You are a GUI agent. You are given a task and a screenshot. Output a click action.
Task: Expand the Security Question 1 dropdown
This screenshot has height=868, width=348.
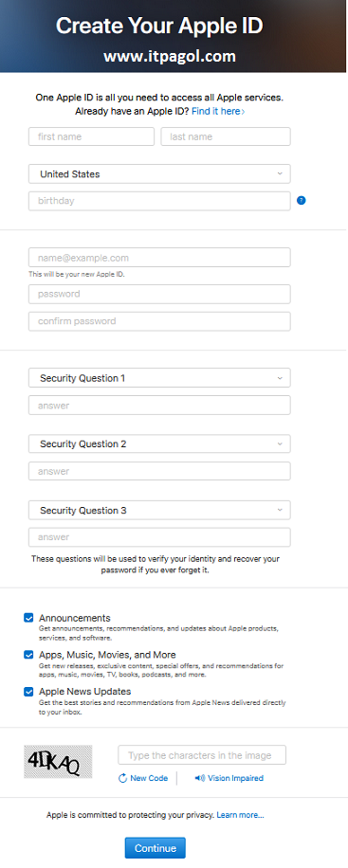(x=159, y=378)
